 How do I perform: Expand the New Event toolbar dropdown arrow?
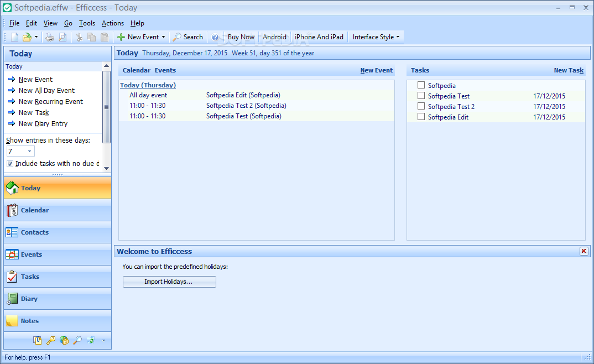point(163,37)
